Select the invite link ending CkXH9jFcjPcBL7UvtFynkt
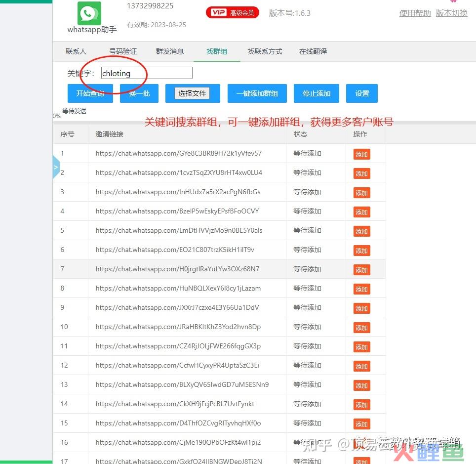 click(175, 404)
